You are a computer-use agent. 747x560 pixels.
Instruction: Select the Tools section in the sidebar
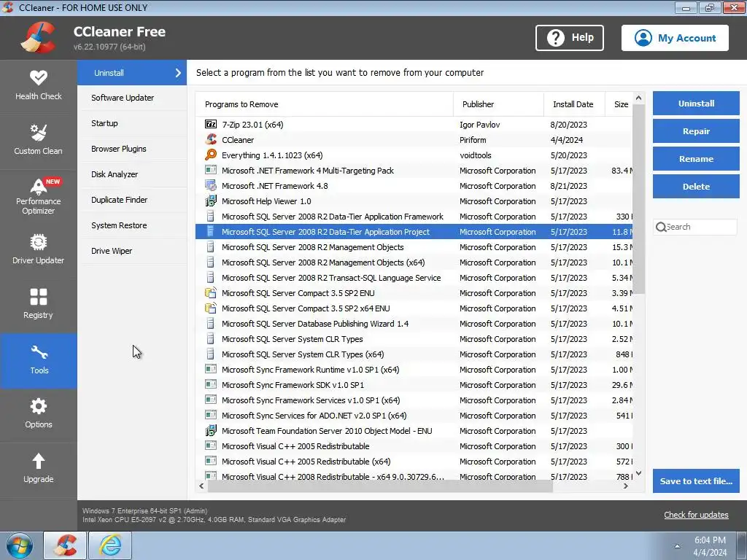38,360
